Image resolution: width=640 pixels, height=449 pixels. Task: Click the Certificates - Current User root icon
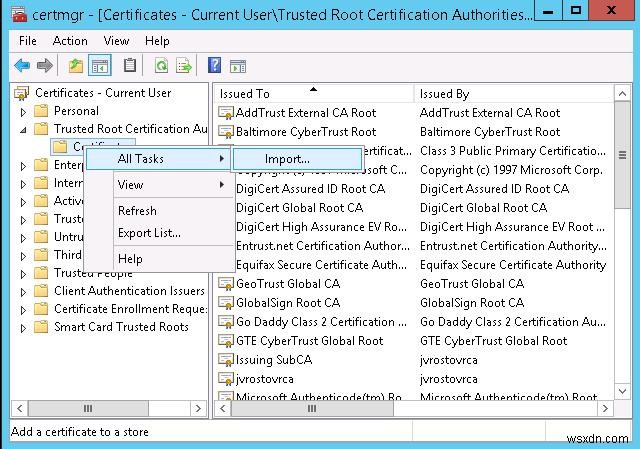click(22, 93)
